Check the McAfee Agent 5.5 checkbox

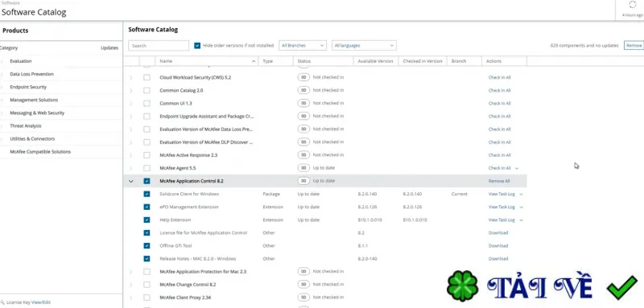(x=147, y=168)
